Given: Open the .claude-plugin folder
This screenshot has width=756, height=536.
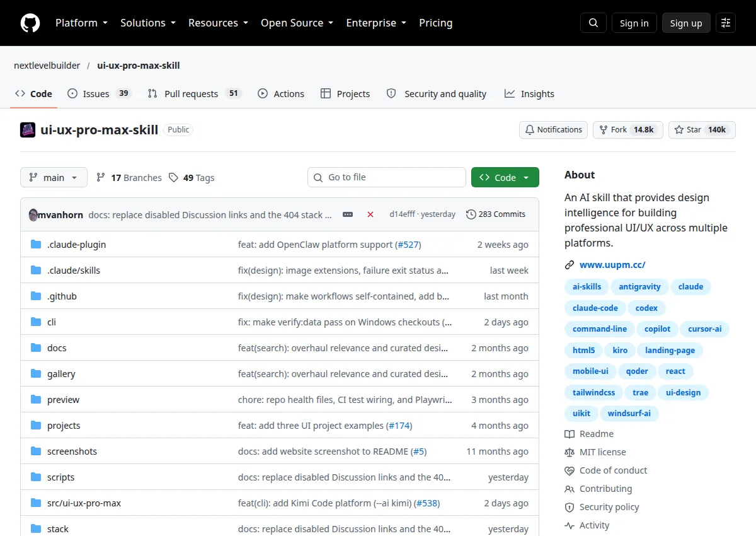Looking at the screenshot, I should (x=76, y=245).
